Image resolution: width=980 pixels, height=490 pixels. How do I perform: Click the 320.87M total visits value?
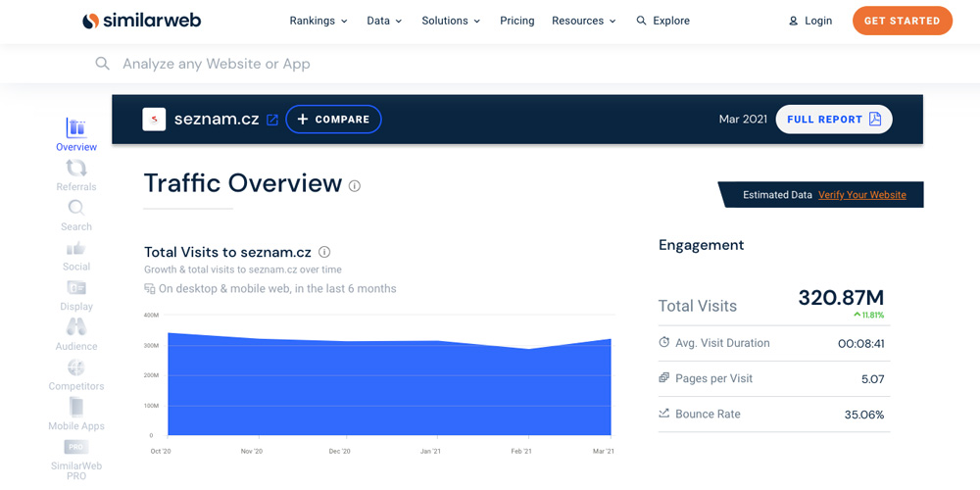841,298
